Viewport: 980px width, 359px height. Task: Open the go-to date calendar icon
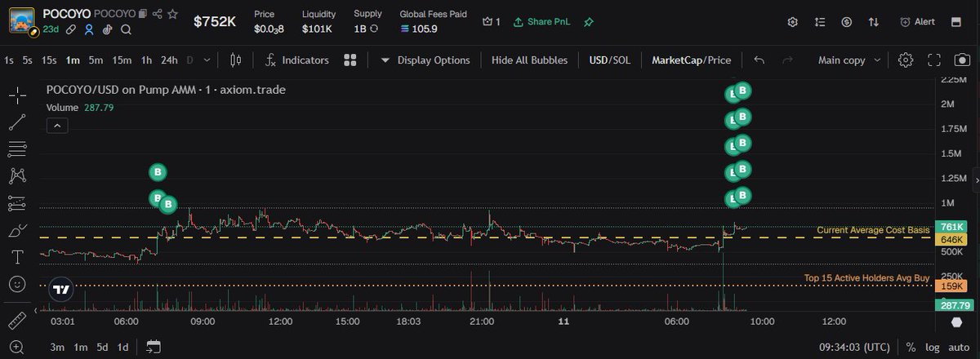[154, 347]
